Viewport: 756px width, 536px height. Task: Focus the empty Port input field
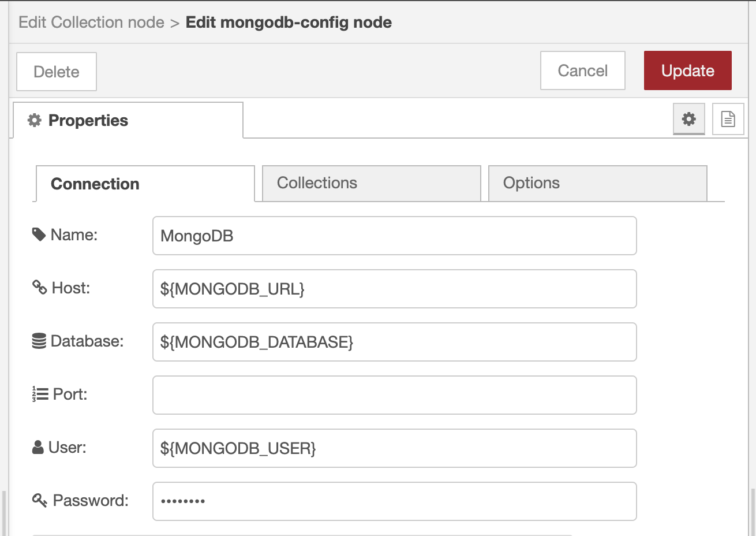(395, 395)
